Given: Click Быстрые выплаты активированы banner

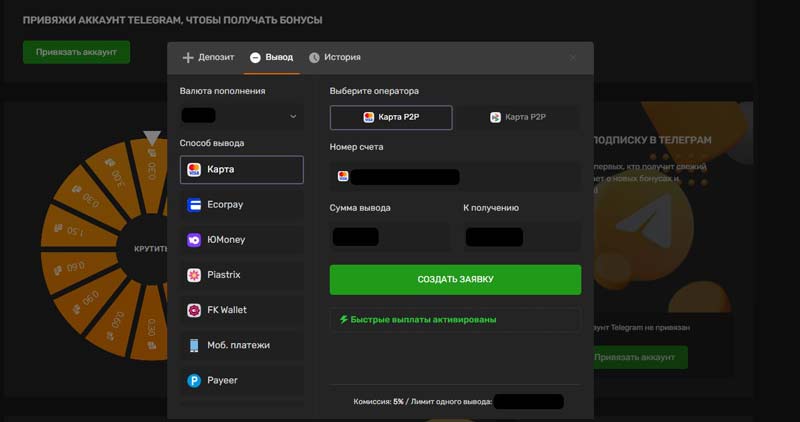Looking at the screenshot, I should coord(455,320).
